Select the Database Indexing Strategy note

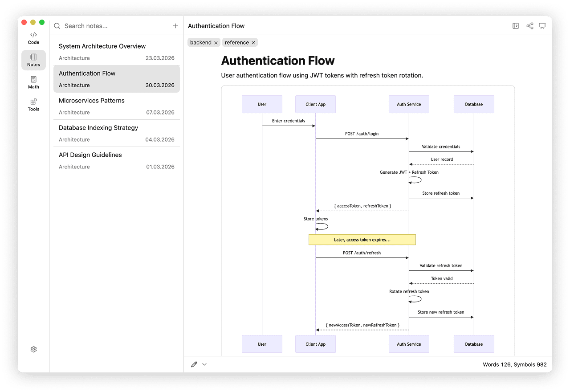pos(117,133)
